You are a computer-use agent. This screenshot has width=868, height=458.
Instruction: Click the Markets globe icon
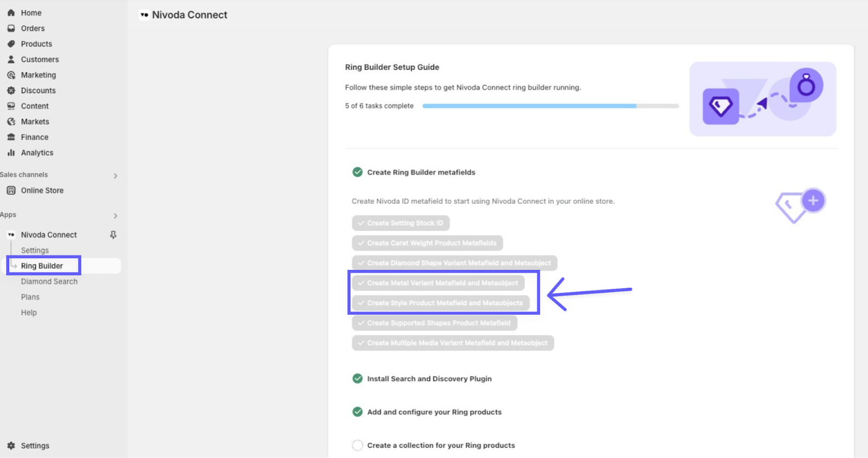(11, 121)
